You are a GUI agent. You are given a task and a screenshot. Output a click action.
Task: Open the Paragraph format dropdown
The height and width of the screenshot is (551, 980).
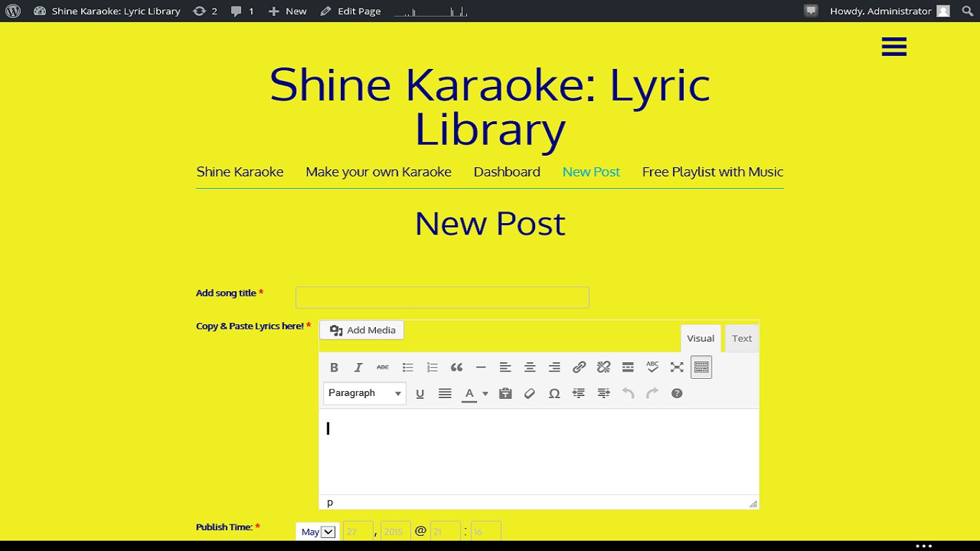click(x=364, y=393)
